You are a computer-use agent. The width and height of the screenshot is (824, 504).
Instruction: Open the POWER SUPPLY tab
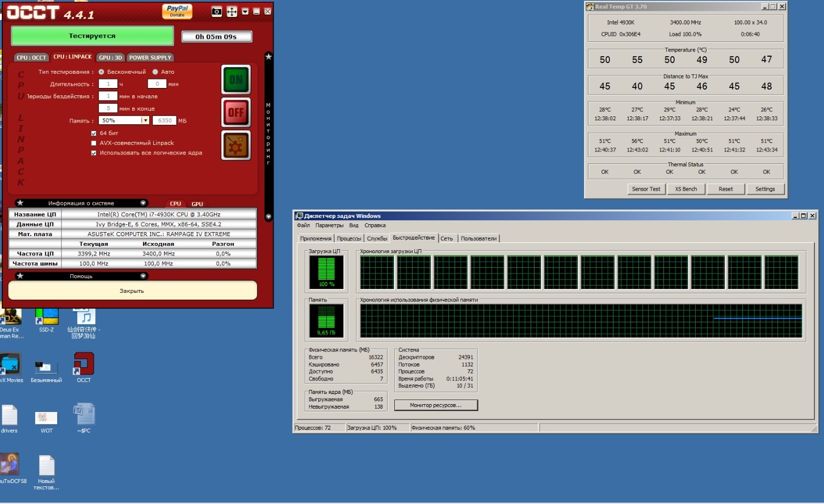(x=150, y=57)
